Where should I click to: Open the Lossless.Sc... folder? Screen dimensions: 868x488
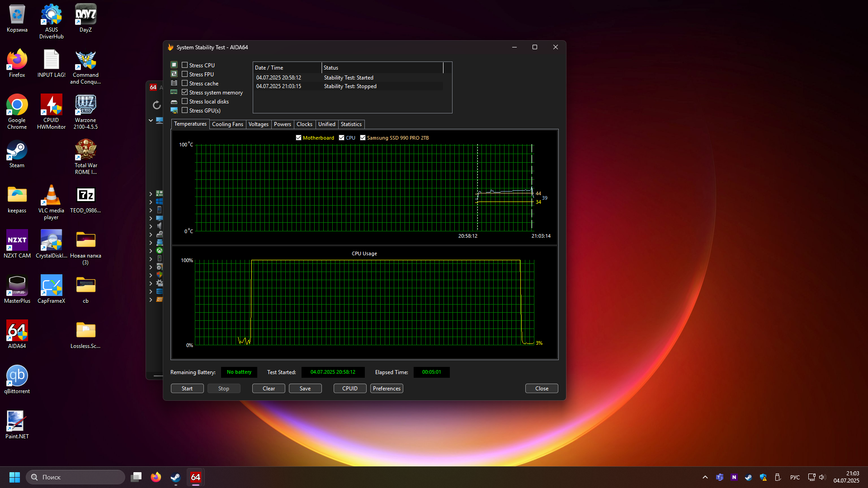click(x=85, y=334)
